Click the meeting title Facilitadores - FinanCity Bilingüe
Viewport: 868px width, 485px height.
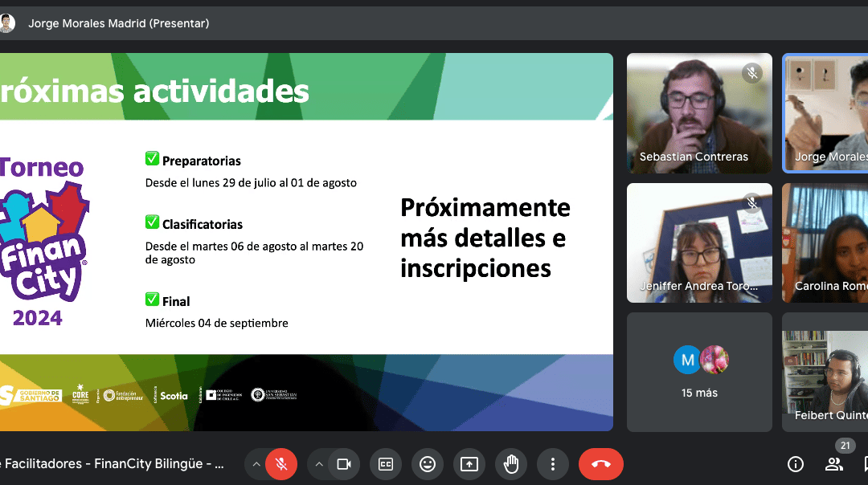coord(113,463)
